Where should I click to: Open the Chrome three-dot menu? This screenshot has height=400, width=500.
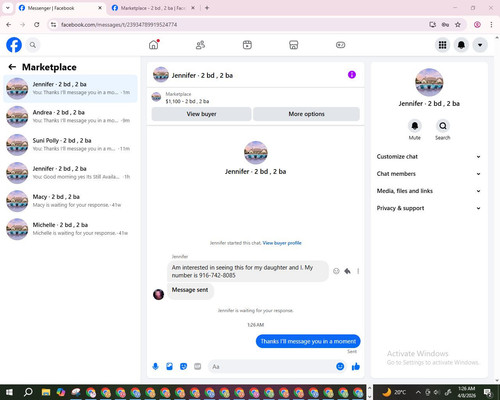(x=491, y=24)
